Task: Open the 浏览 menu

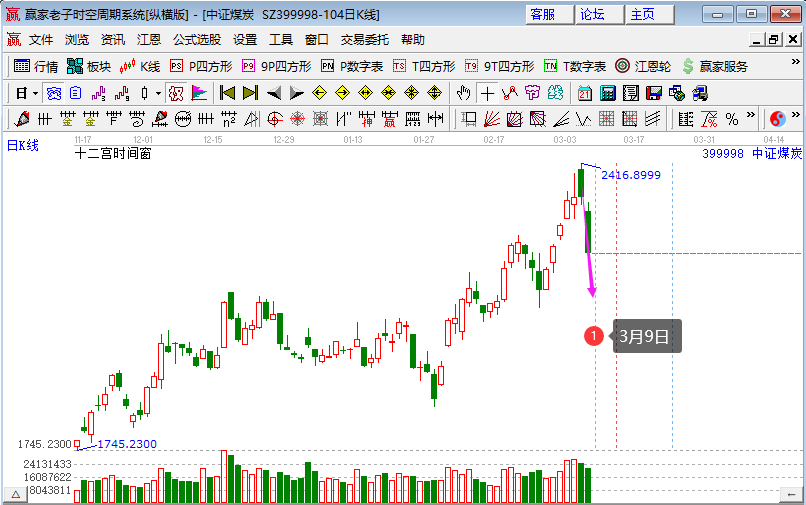Action: click(x=77, y=40)
